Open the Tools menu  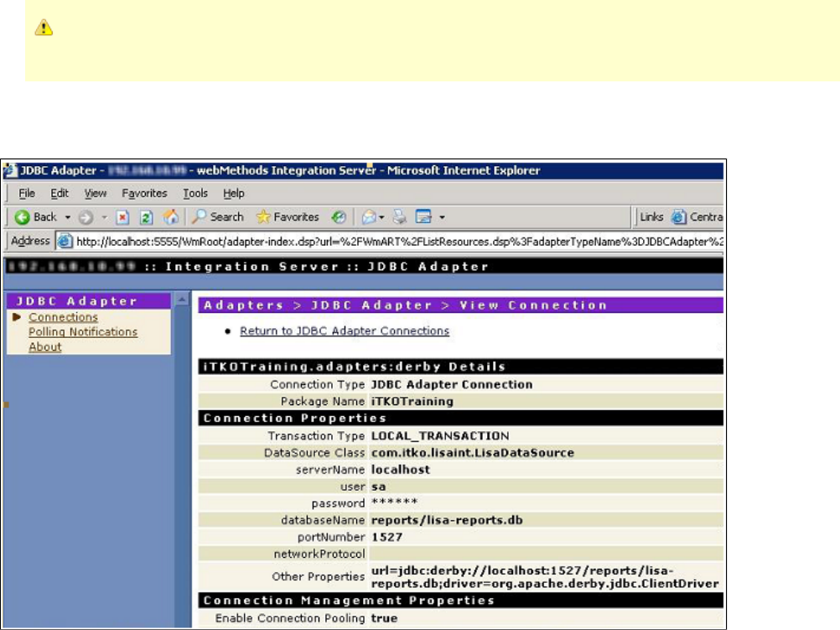coord(195,193)
